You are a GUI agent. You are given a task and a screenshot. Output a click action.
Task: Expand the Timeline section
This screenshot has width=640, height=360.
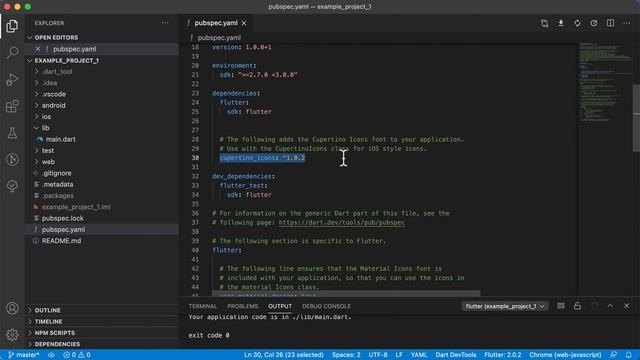tap(48, 322)
